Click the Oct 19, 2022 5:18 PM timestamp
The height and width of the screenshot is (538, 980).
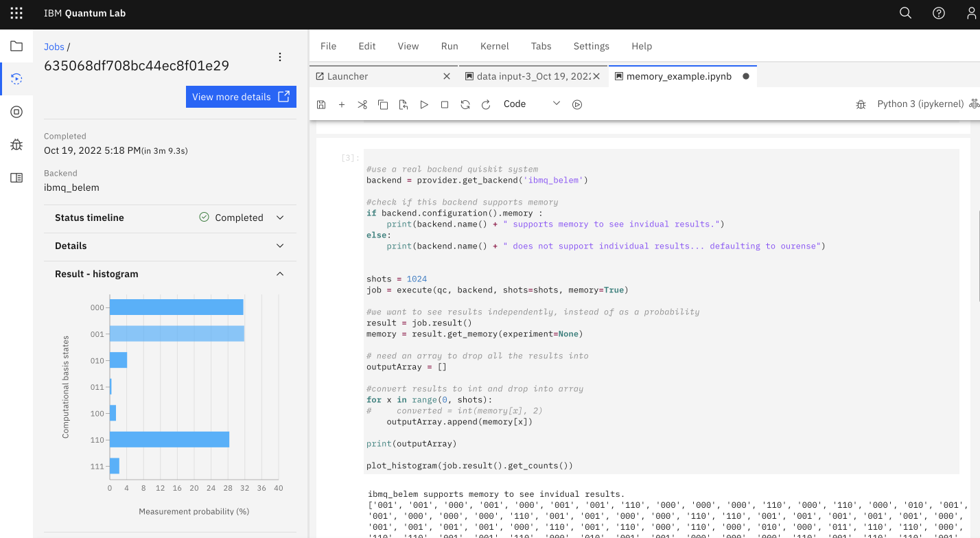93,150
